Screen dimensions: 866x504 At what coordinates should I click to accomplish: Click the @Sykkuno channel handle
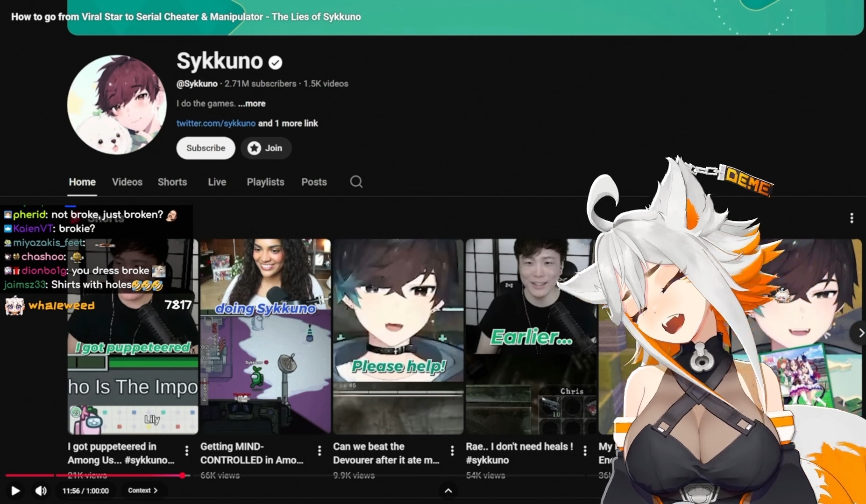(197, 84)
